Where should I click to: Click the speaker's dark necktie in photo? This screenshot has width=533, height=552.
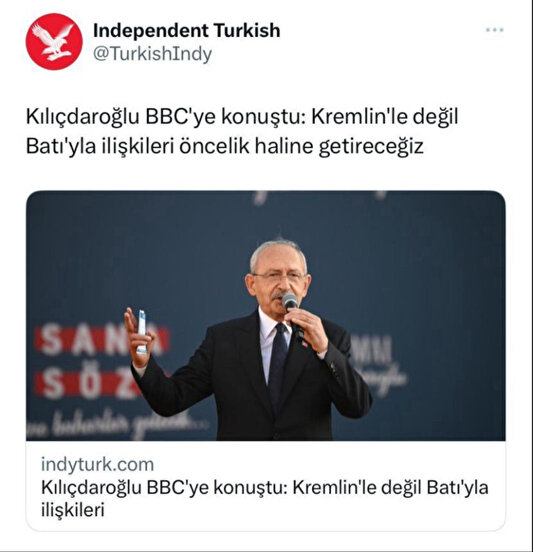(x=278, y=364)
